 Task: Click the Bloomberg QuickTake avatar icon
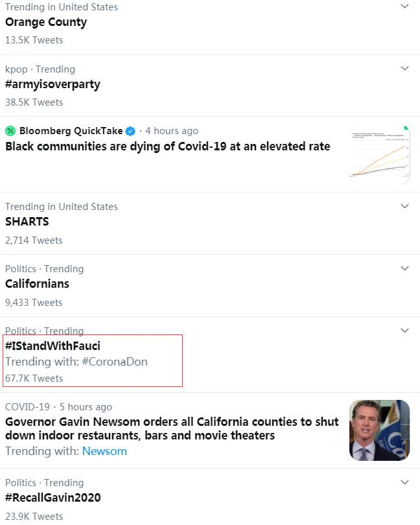(x=10, y=131)
